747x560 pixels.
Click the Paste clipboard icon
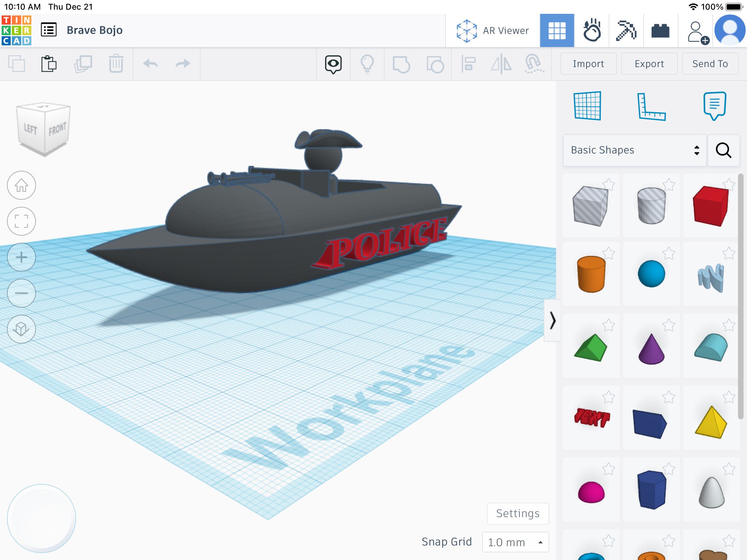[x=49, y=64]
